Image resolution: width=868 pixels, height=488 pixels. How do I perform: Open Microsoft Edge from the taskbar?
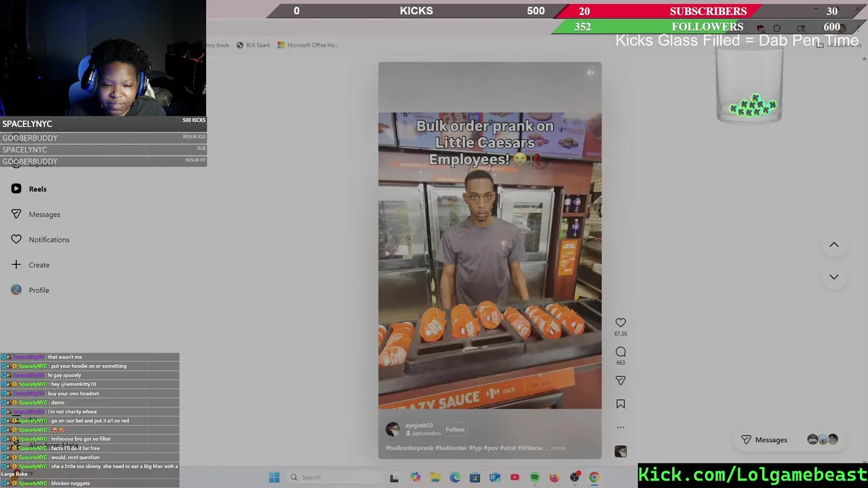point(455,477)
